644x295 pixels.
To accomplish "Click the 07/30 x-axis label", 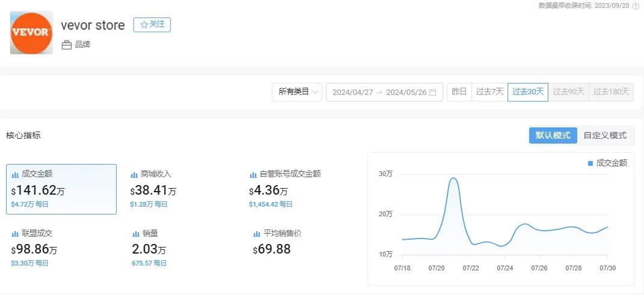I will coord(607,269).
